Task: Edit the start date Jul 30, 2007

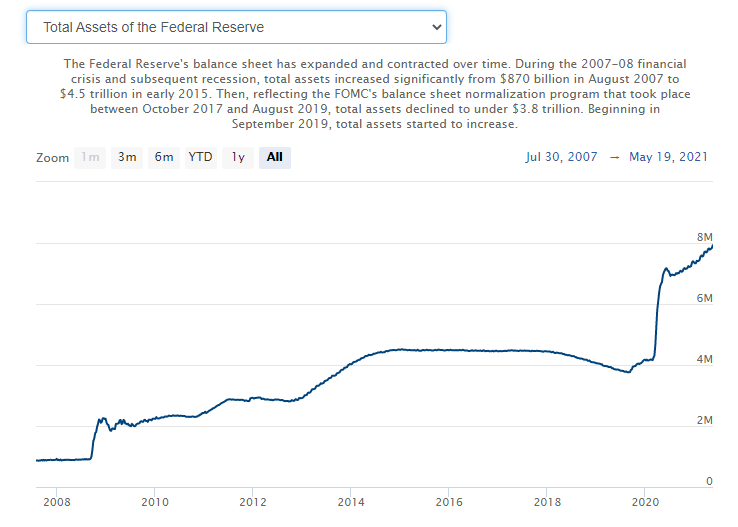Action: coord(560,157)
